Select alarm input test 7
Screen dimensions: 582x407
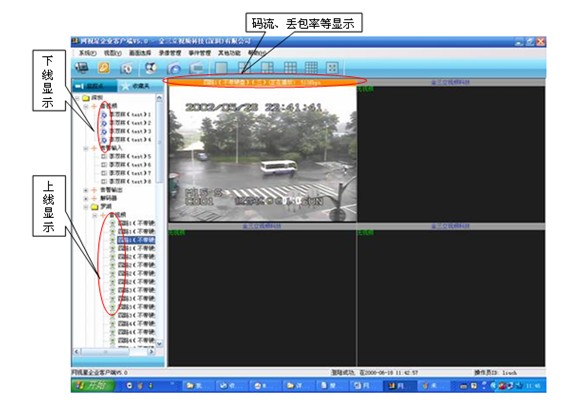pyautogui.click(x=130, y=173)
